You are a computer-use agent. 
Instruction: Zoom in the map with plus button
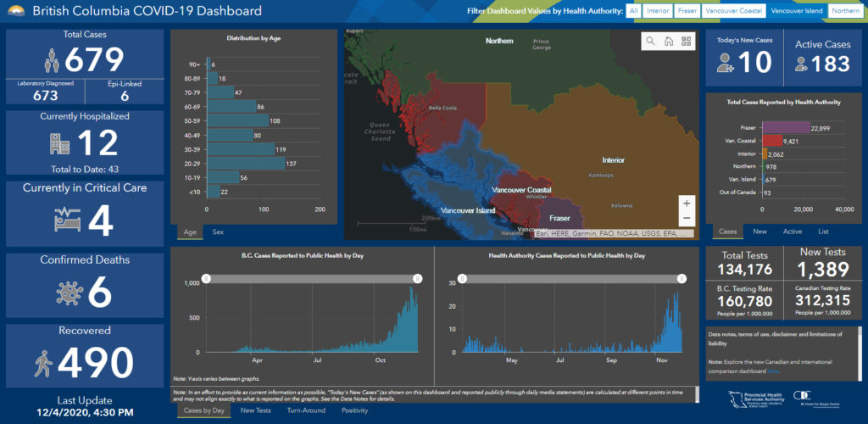coord(687,204)
